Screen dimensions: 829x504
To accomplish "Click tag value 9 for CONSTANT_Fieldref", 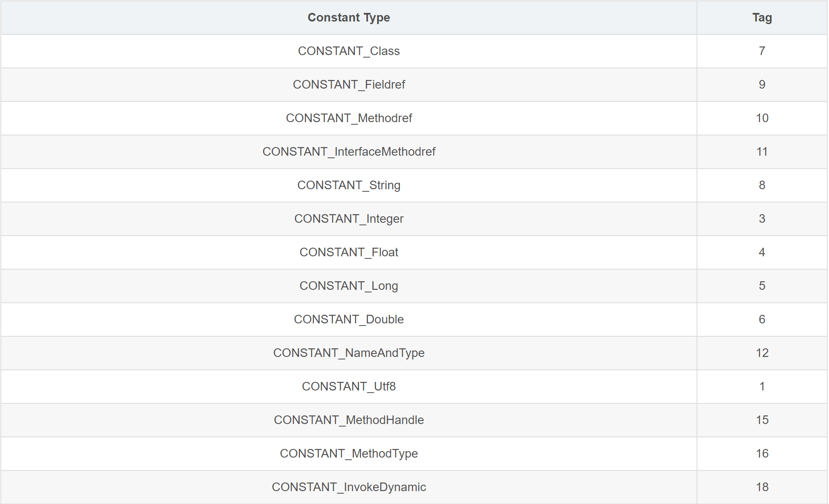I will point(762,85).
